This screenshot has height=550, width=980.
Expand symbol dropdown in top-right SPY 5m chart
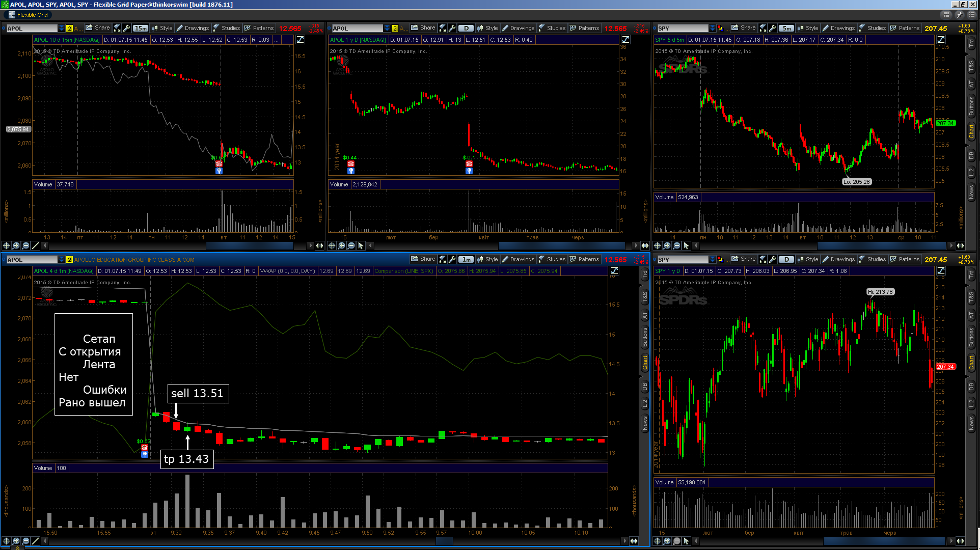point(712,28)
